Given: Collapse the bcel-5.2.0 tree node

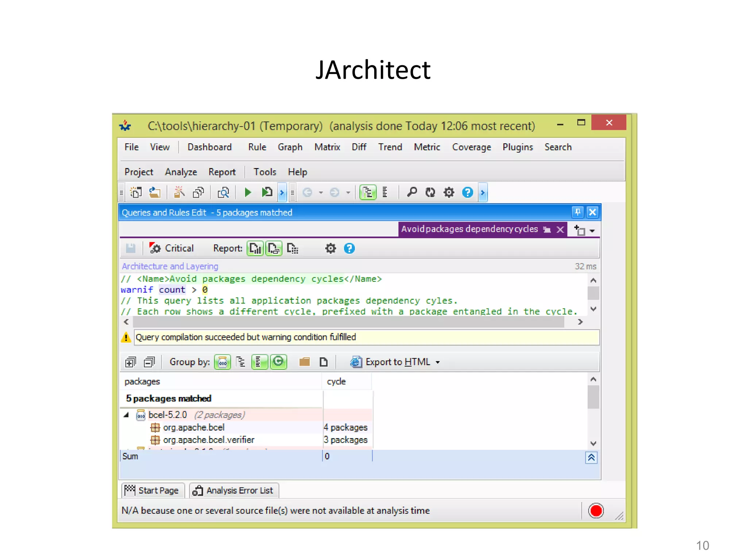Looking at the screenshot, I should 126,415.
